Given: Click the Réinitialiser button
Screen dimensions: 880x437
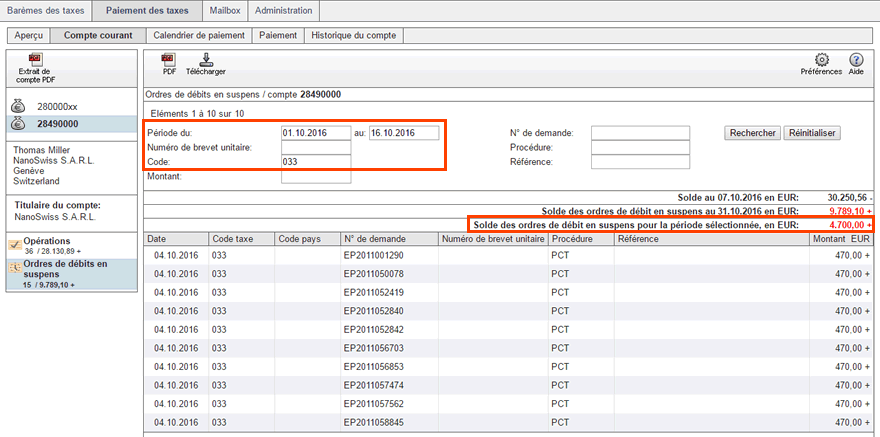Looking at the screenshot, I should 812,133.
